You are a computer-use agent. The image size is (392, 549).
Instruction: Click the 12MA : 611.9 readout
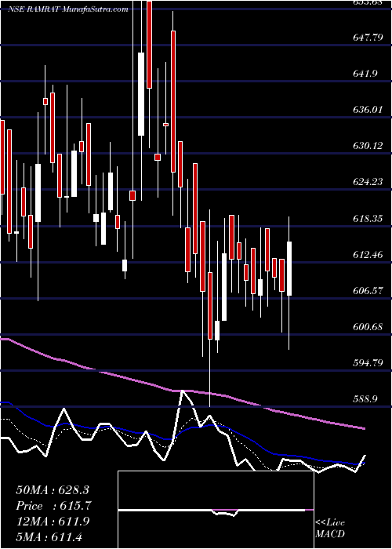click(53, 522)
